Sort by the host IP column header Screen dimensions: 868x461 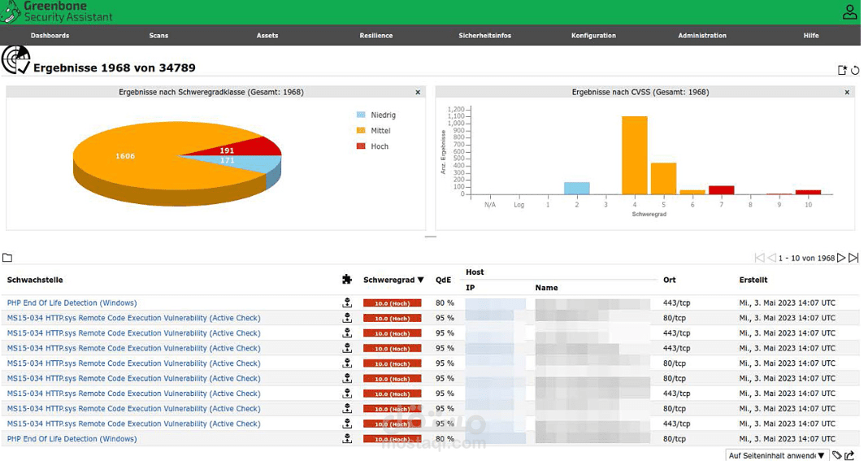click(470, 288)
